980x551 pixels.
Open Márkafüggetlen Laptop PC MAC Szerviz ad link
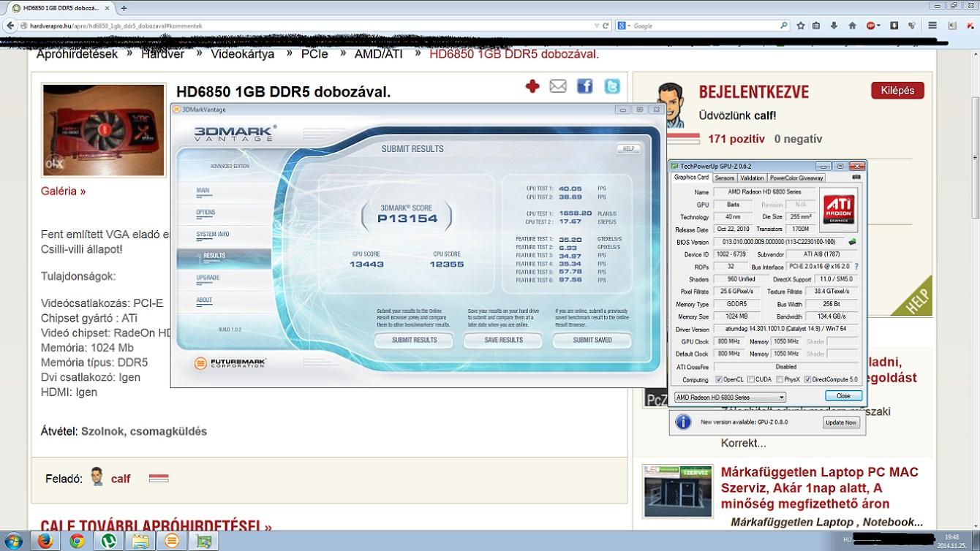tap(820, 487)
